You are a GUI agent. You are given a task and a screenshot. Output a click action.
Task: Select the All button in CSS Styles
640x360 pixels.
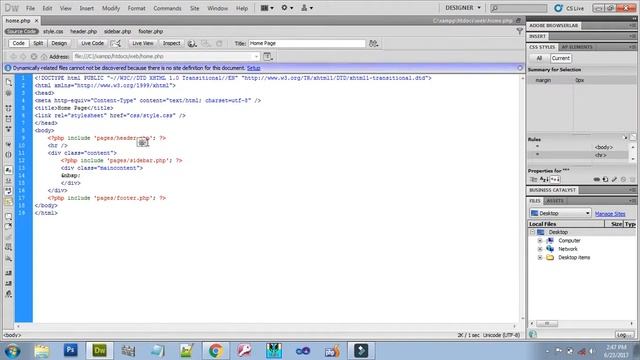tap(539, 58)
